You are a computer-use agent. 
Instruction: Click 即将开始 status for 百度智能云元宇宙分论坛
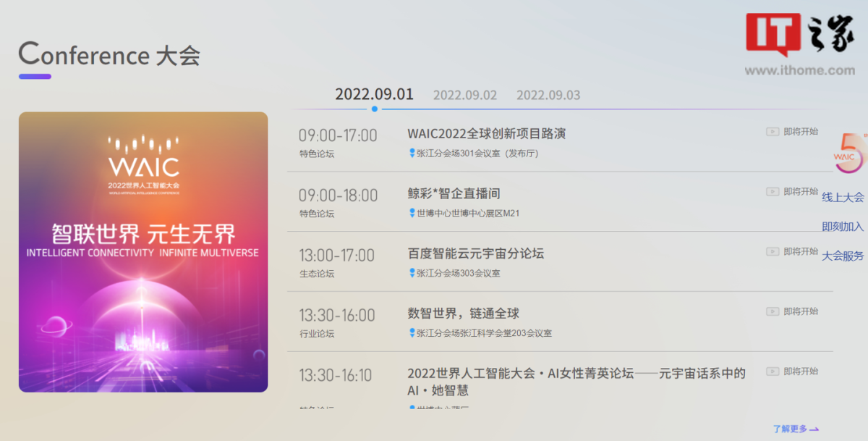point(801,252)
